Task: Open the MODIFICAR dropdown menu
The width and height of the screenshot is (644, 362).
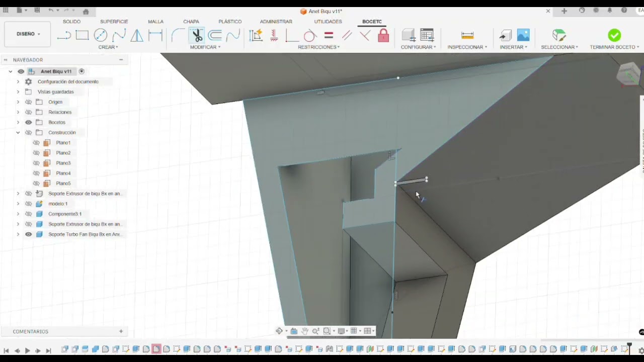Action: click(205, 47)
